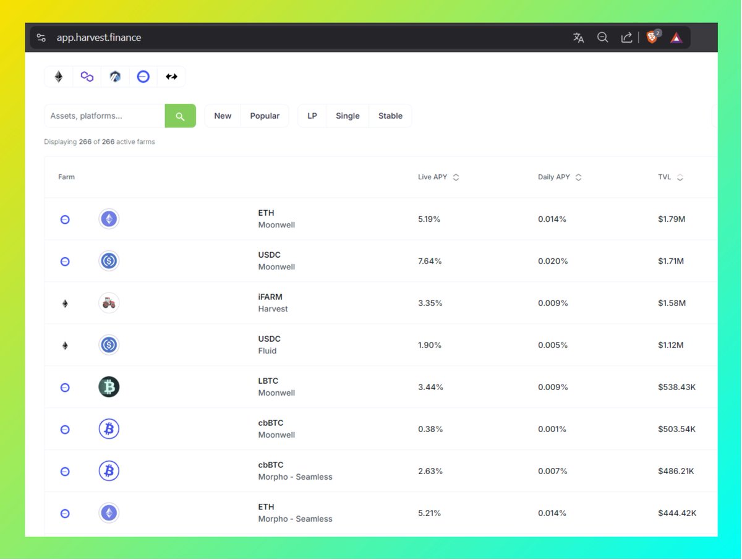Filter farms by Ethereum network icon

(59, 77)
